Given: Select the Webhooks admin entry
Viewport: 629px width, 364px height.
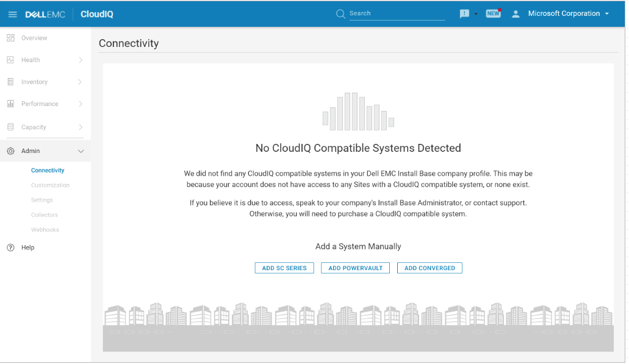Looking at the screenshot, I should [x=45, y=229].
